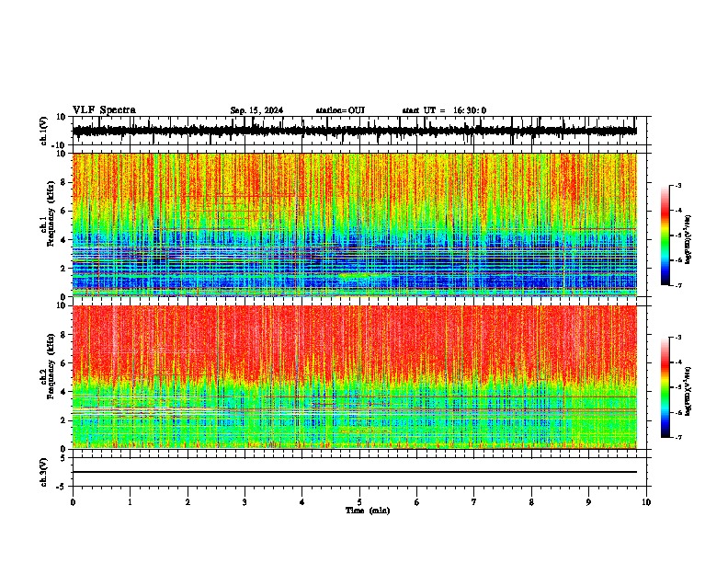The height and width of the screenshot is (563, 728).
Task: Click the "VLF Spectra" plot title
Action: coord(104,110)
